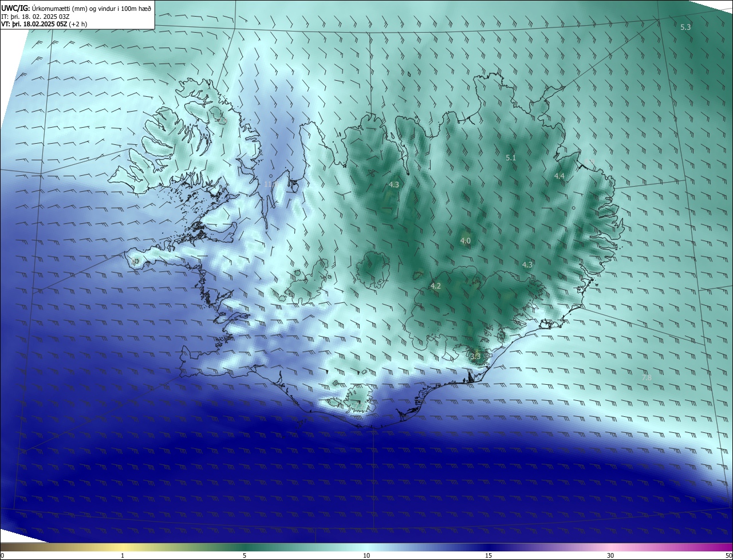Image resolution: width=733 pixels, height=560 pixels.
Task: Click the 7.8 value label on the map
Action: (x=647, y=378)
